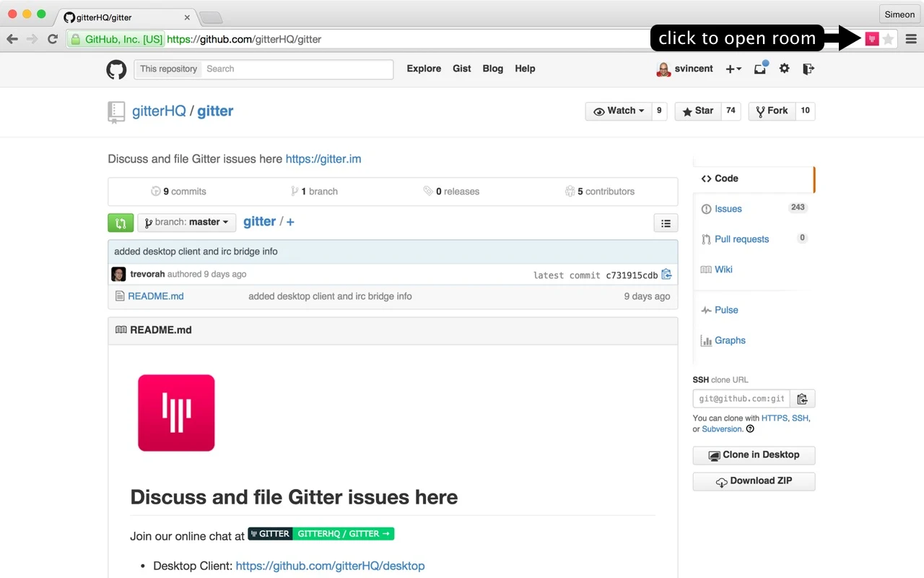Open the Gist menu link
924x578 pixels.
[x=462, y=69]
